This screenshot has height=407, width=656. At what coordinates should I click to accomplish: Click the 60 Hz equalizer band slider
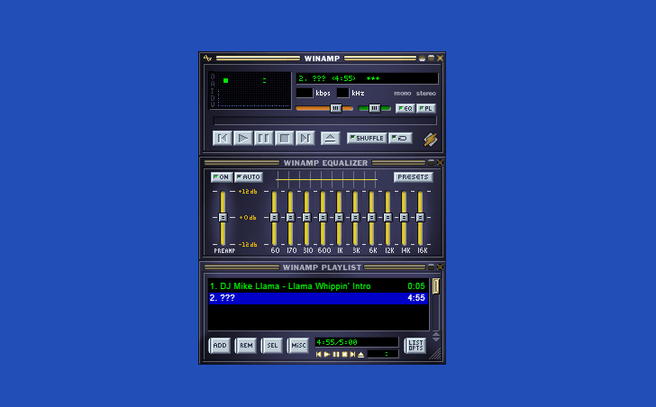coord(274,218)
